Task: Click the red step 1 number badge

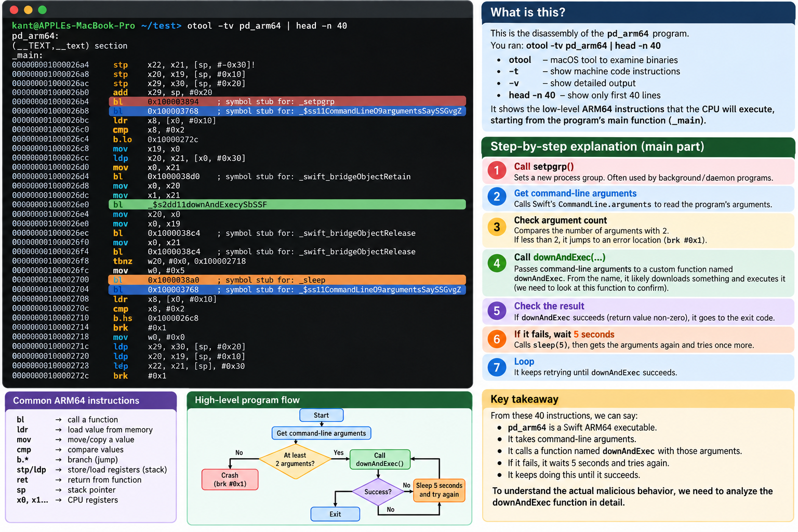Action: (497, 170)
